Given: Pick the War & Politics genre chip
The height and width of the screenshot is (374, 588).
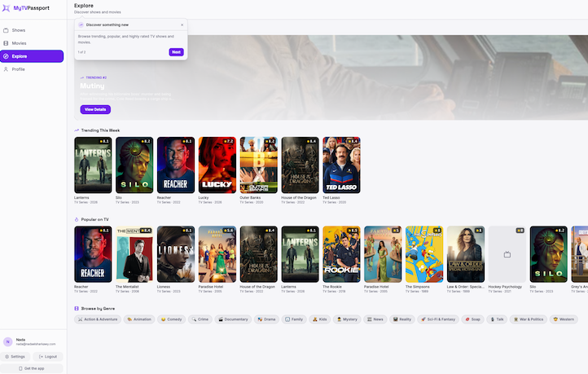Looking at the screenshot, I should [x=529, y=319].
